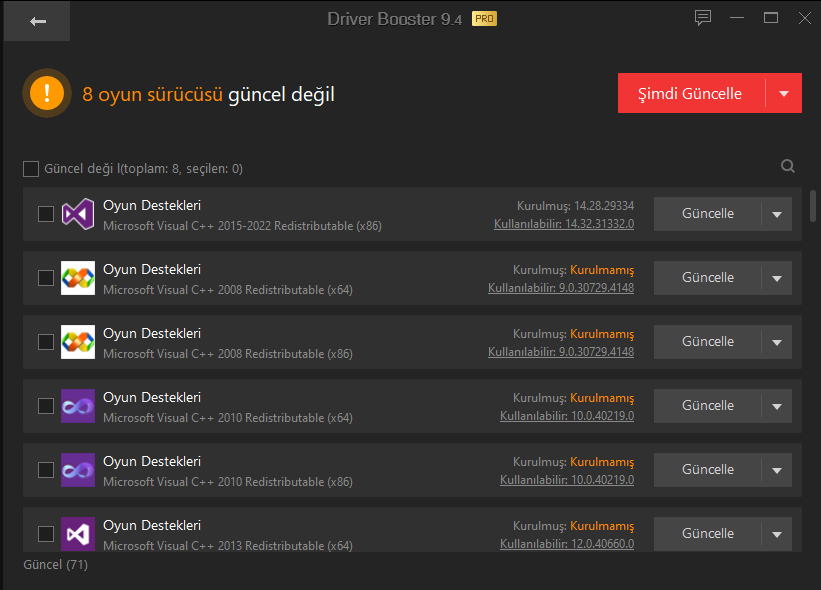Open Kullanılabilir 10.0.40219.0 link for 2010 (x64)
The width and height of the screenshot is (821, 590).
[567, 416]
